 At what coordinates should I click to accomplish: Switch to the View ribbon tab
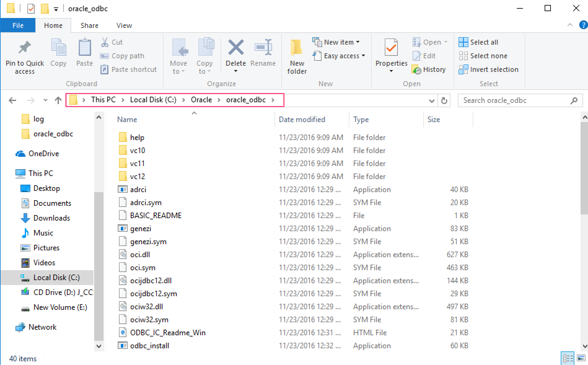tap(124, 25)
